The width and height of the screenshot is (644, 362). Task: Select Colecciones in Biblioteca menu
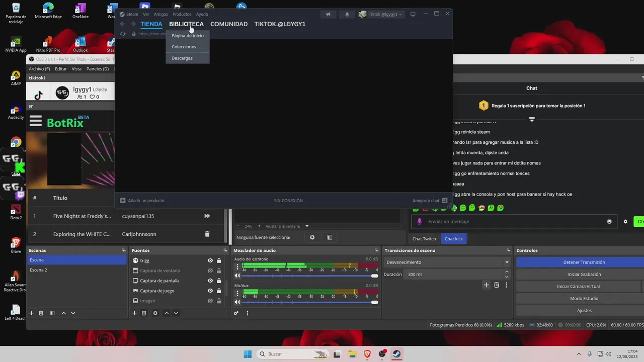188,47
